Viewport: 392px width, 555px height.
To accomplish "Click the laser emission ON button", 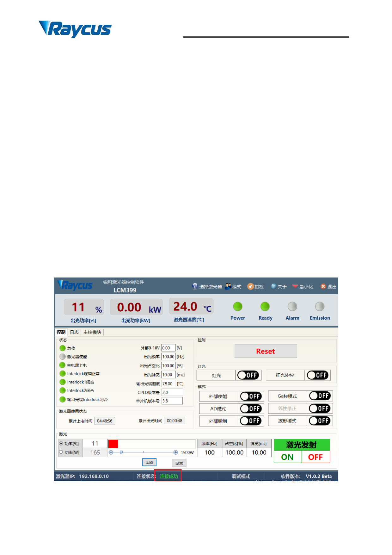I will point(287,457).
